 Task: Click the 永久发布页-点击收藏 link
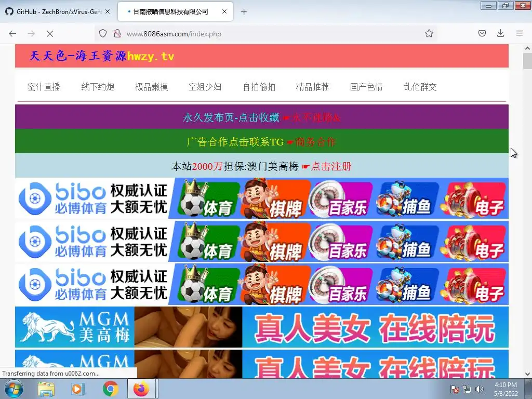coord(231,117)
